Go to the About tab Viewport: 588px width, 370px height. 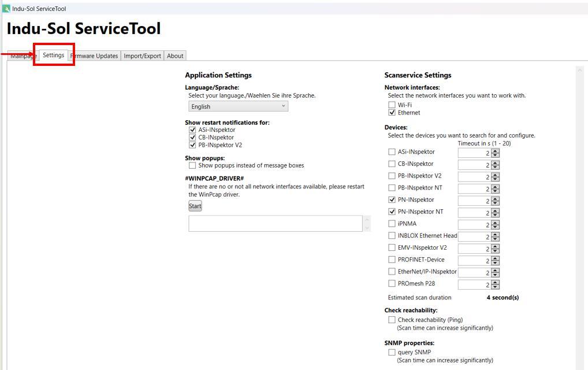pos(175,56)
